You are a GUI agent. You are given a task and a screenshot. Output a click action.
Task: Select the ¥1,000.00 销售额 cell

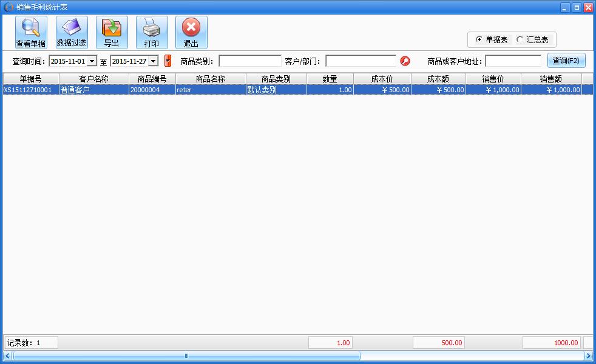coord(551,90)
